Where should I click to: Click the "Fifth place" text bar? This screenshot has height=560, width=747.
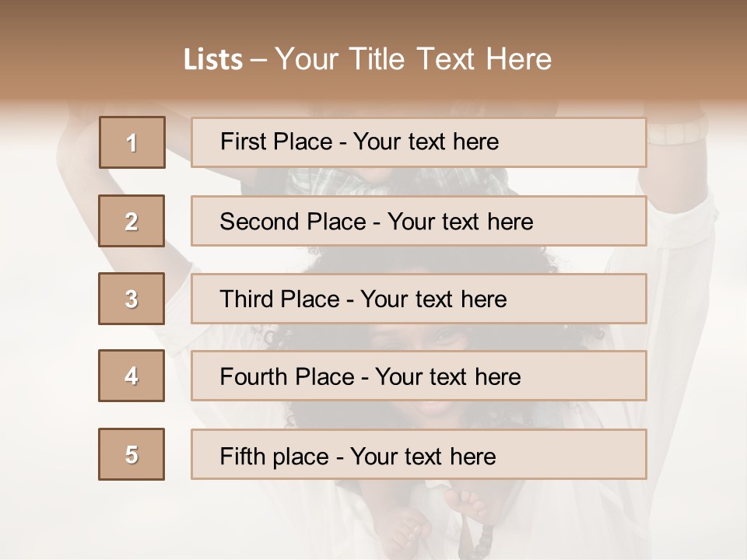click(419, 454)
